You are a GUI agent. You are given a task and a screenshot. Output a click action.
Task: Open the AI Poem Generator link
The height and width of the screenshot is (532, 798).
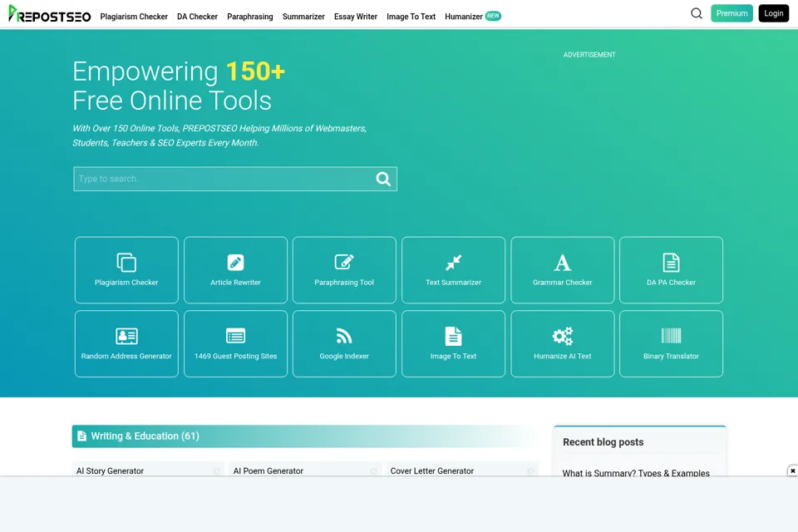[x=268, y=471]
